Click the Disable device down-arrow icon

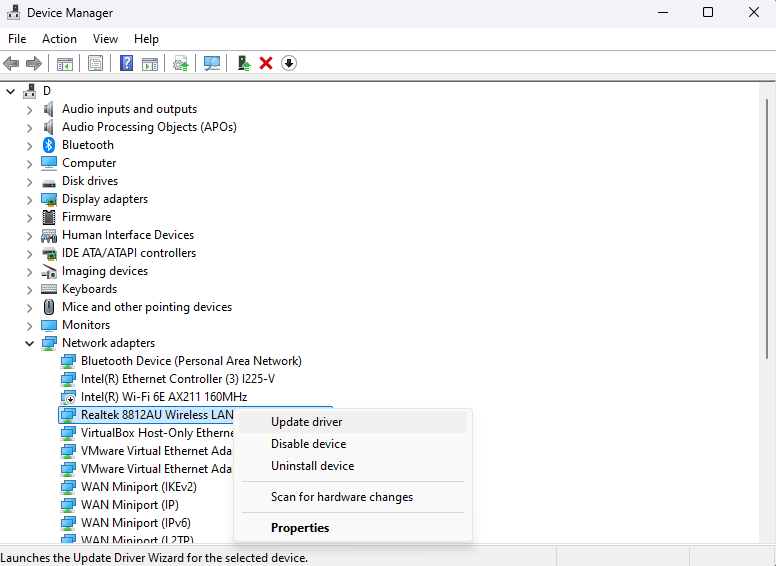coord(289,63)
